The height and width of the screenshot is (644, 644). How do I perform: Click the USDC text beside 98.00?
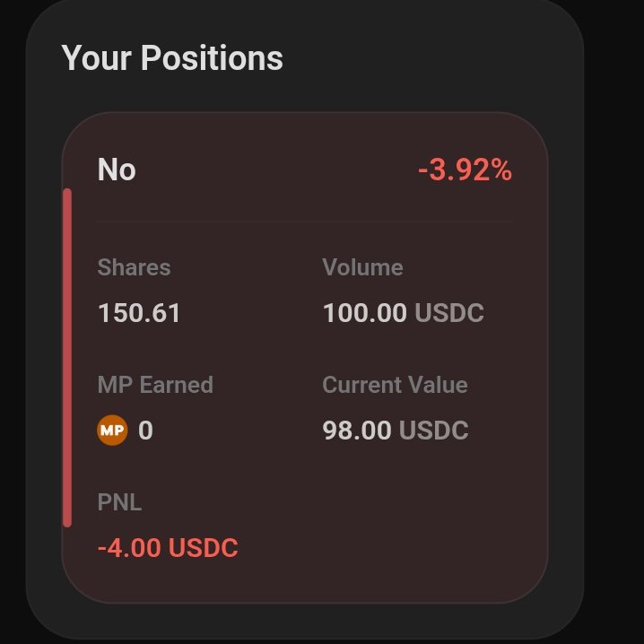(434, 430)
